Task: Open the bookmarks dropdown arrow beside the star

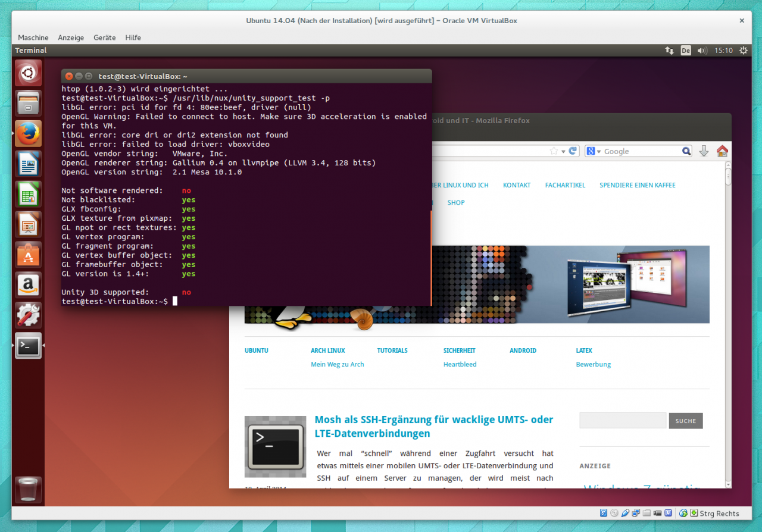Action: click(563, 152)
